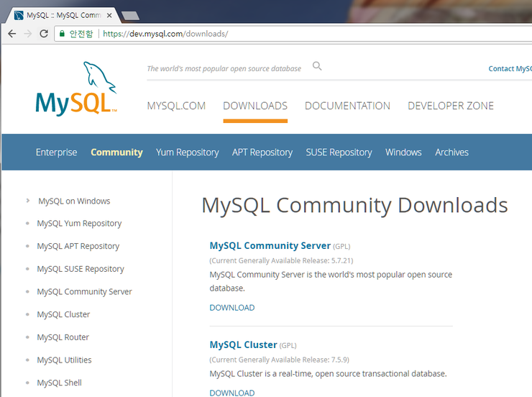Open MySQL Router sidebar link
The image size is (532, 397).
(x=63, y=337)
